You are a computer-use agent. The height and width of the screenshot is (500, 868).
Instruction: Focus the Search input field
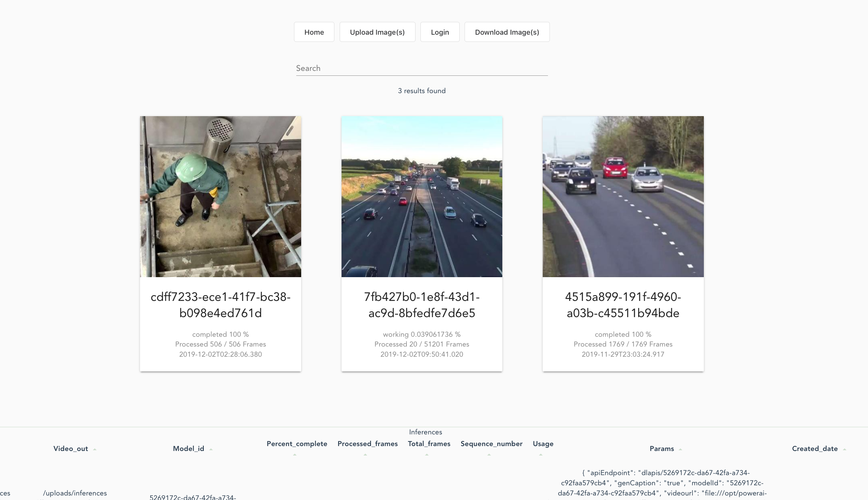point(422,68)
